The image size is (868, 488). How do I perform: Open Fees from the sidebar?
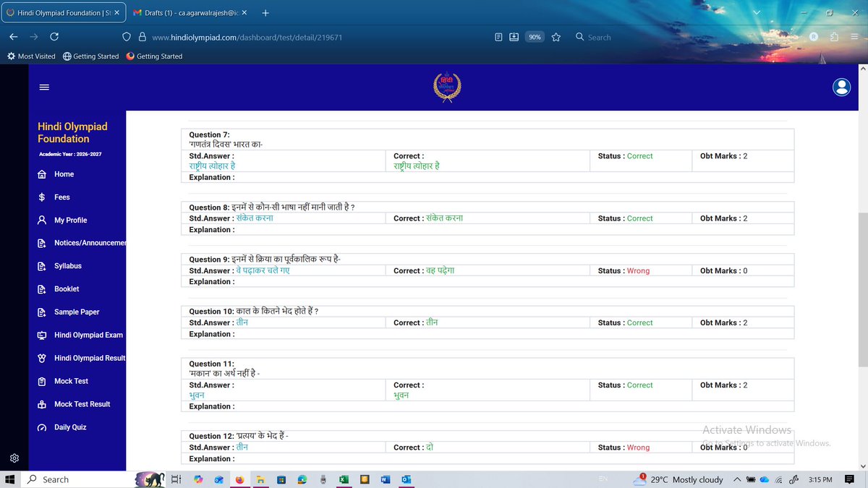(61, 197)
